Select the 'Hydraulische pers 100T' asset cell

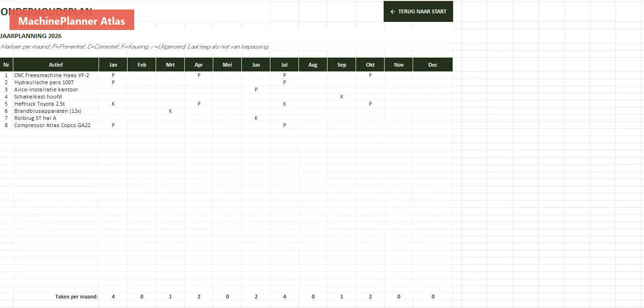(x=56, y=82)
